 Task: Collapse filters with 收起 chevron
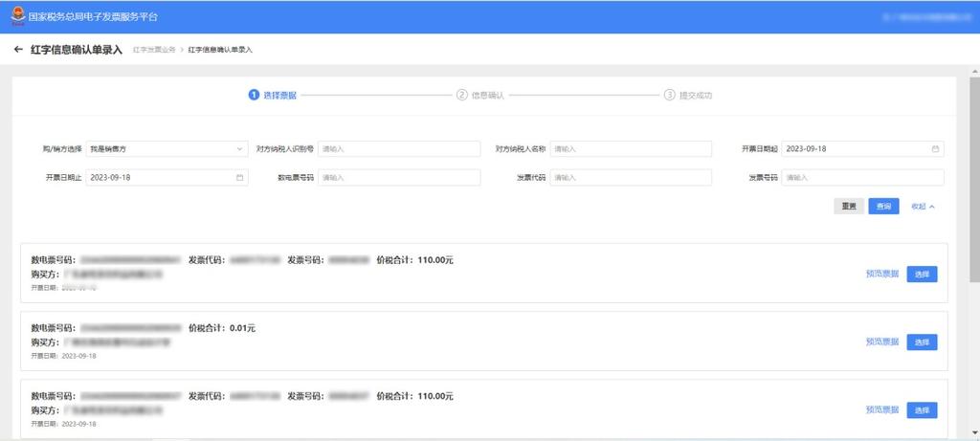[924, 206]
